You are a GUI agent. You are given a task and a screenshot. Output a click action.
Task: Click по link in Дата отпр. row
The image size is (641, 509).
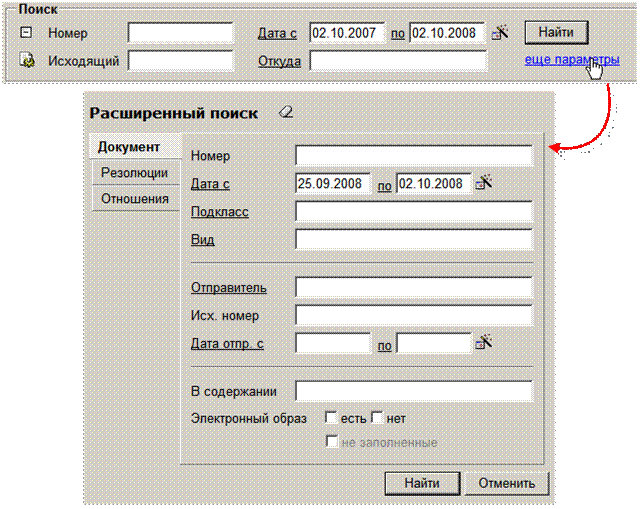(384, 346)
